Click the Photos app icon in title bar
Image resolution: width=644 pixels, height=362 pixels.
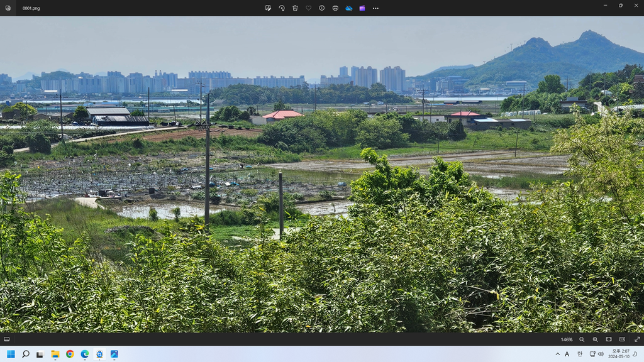tap(8, 8)
